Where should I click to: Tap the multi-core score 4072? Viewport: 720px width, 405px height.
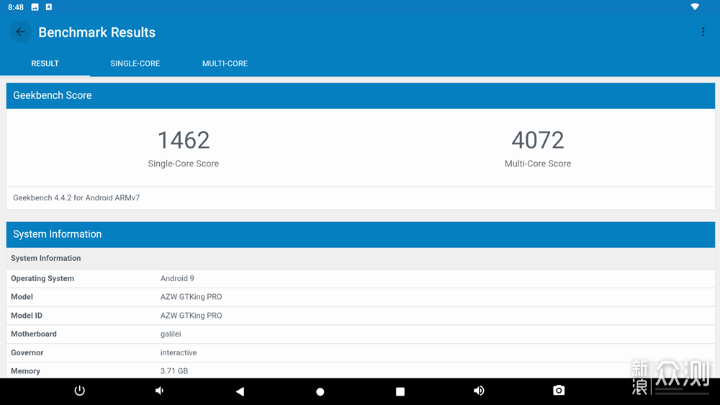tap(537, 140)
